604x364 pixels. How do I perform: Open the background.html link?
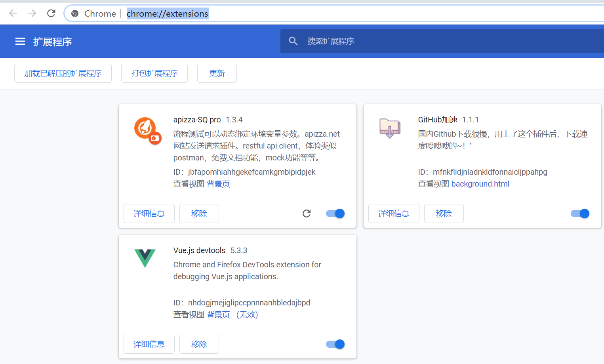point(480,184)
